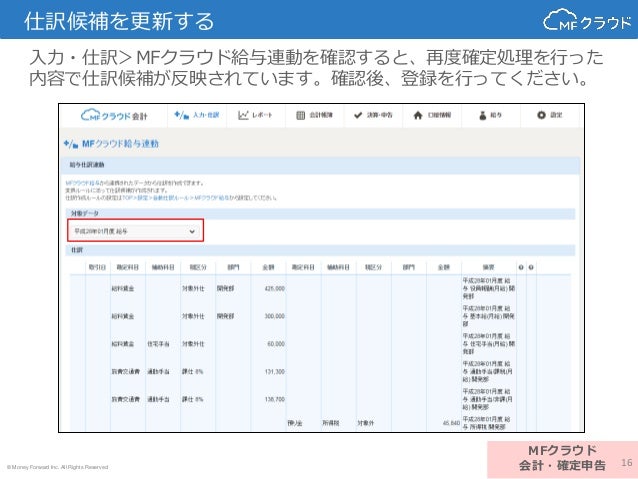Click 所得税 sub-account in the 45,840 row
The height and width of the screenshot is (479, 638).
point(330,423)
